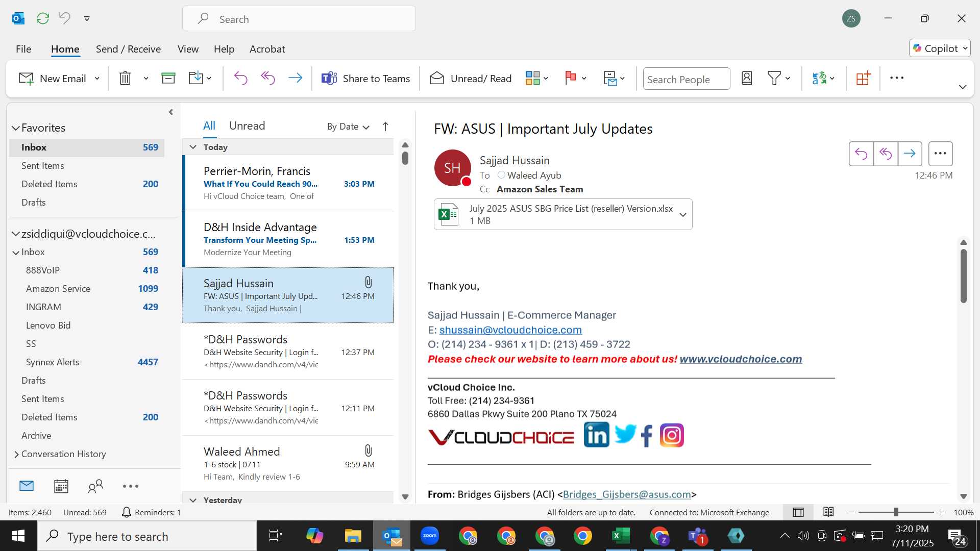Switch to Calendar view icon
This screenshot has width=980, height=551.
(x=61, y=486)
